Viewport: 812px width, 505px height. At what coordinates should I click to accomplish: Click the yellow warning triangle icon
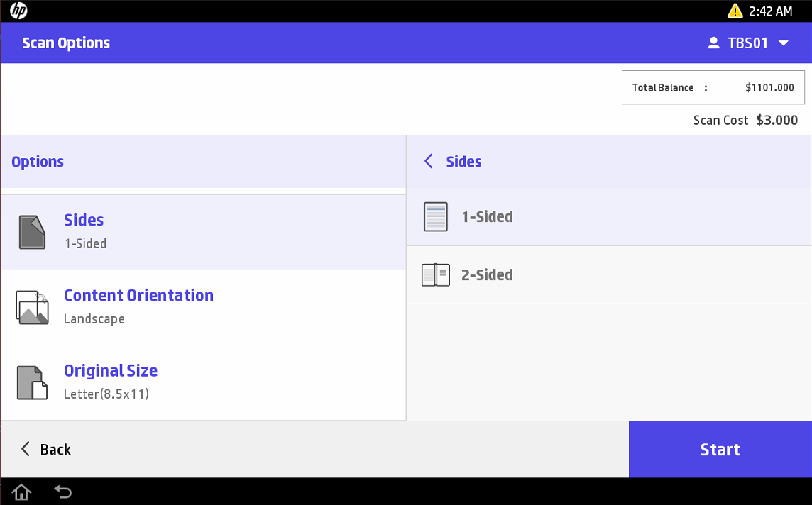[x=735, y=11]
